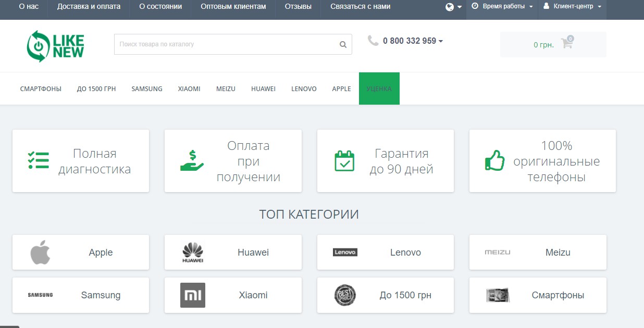The height and width of the screenshot is (328, 644).
Task: Click the cart item count badge
Action: click(571, 39)
